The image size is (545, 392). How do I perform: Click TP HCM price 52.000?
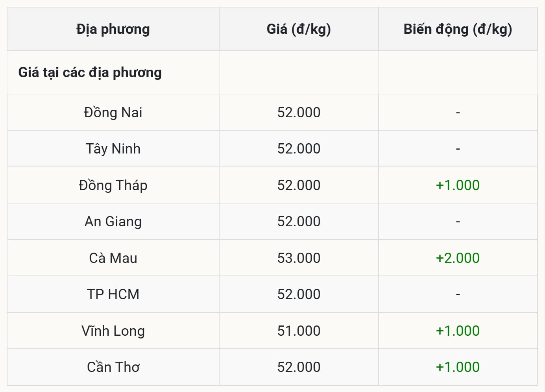coord(299,294)
